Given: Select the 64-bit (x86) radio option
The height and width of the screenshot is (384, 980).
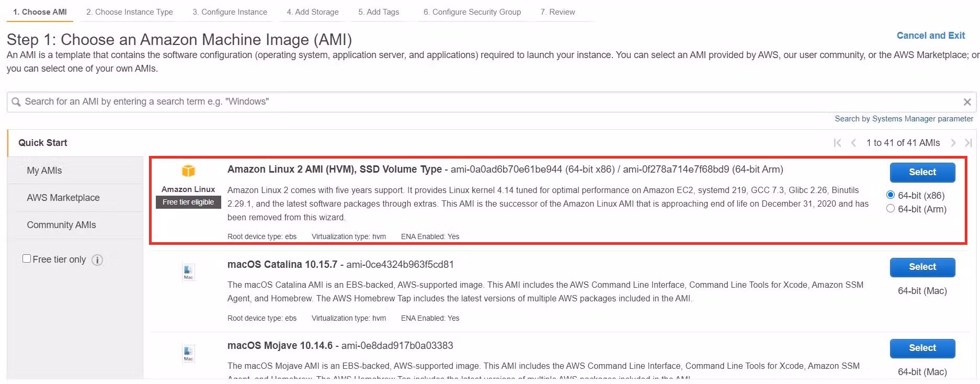Looking at the screenshot, I should pos(891,195).
